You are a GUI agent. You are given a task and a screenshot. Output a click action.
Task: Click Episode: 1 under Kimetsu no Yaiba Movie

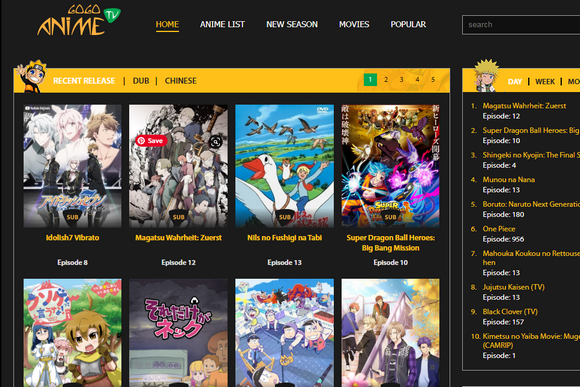click(499, 356)
